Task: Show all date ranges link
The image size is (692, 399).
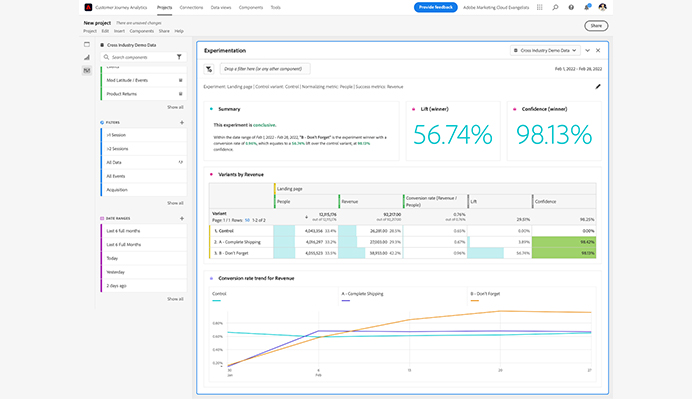Action: [175, 299]
